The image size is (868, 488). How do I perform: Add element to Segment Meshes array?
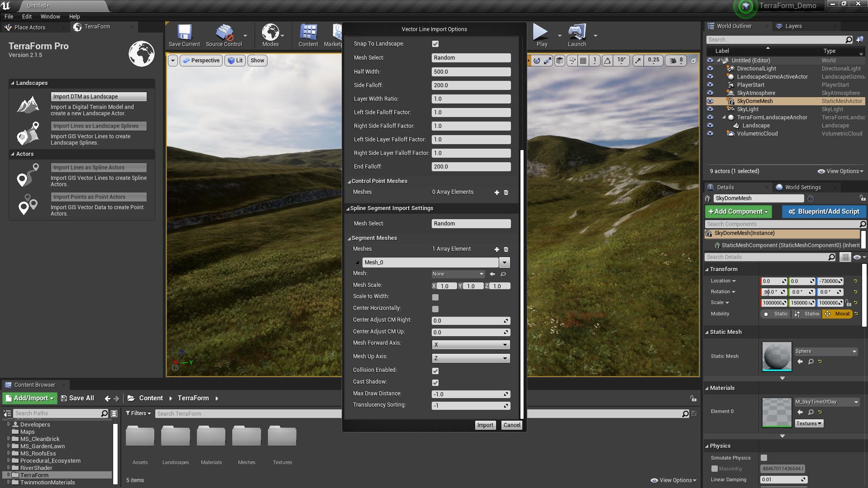[x=497, y=249]
